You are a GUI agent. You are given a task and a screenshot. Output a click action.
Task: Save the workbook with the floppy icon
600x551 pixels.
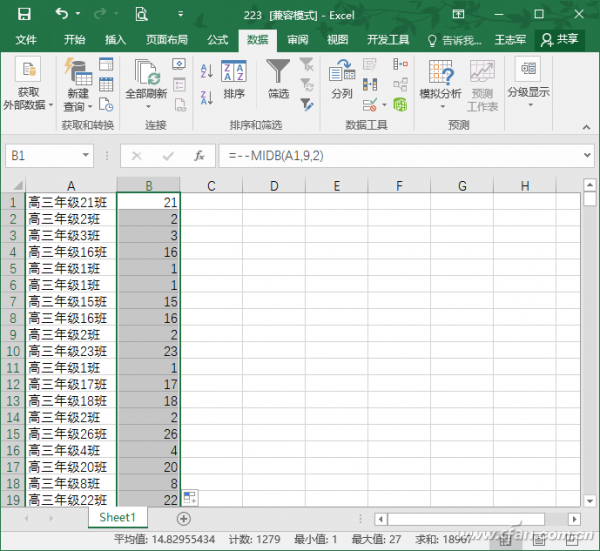click(x=24, y=15)
